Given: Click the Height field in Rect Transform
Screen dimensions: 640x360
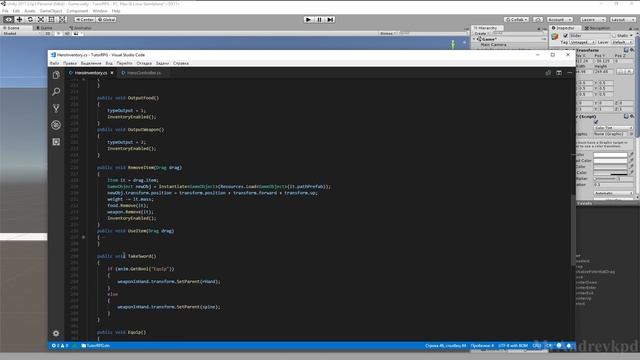Looking at the screenshot, I should [x=603, y=71].
